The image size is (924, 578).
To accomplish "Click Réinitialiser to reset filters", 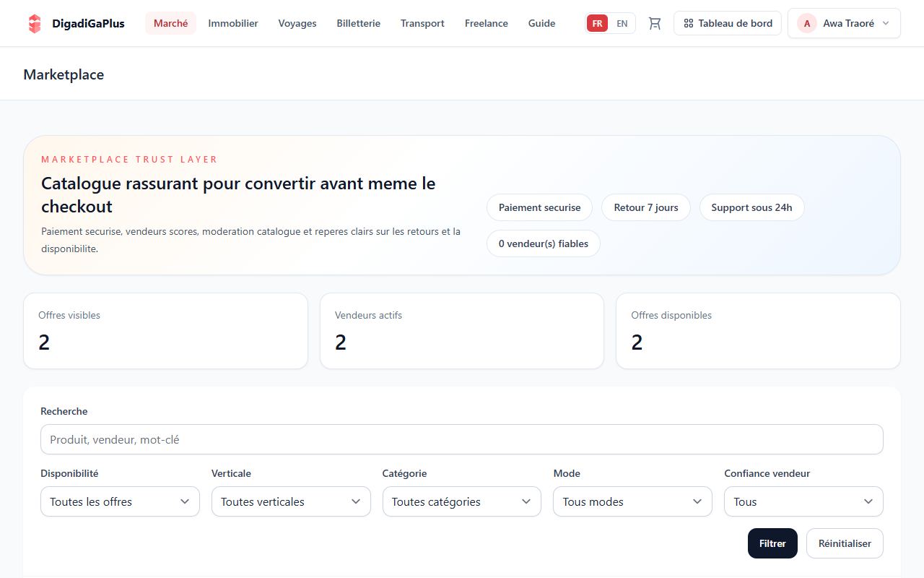I will 845,543.
